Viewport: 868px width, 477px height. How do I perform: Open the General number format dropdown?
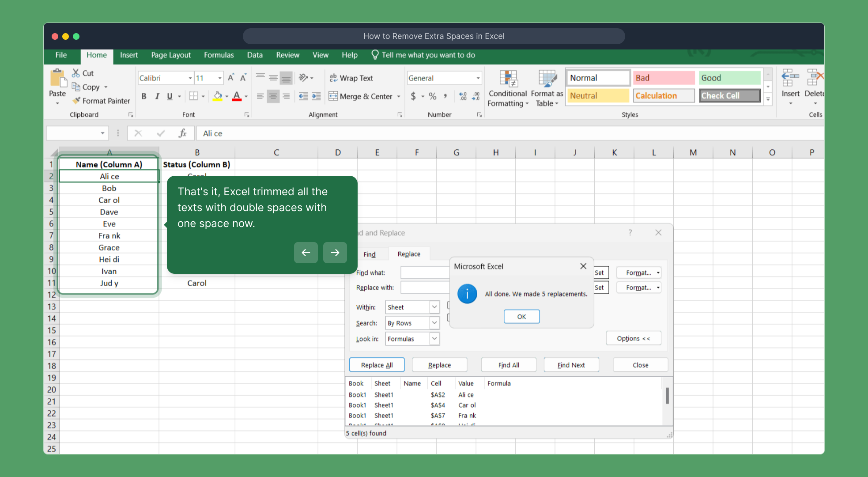tap(478, 78)
